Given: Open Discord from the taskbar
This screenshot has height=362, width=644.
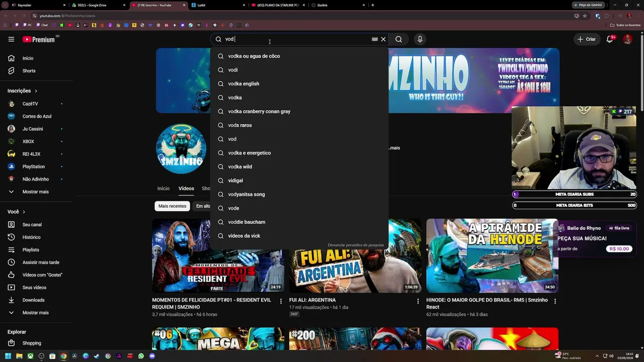Looking at the screenshot, I should click(152, 356).
